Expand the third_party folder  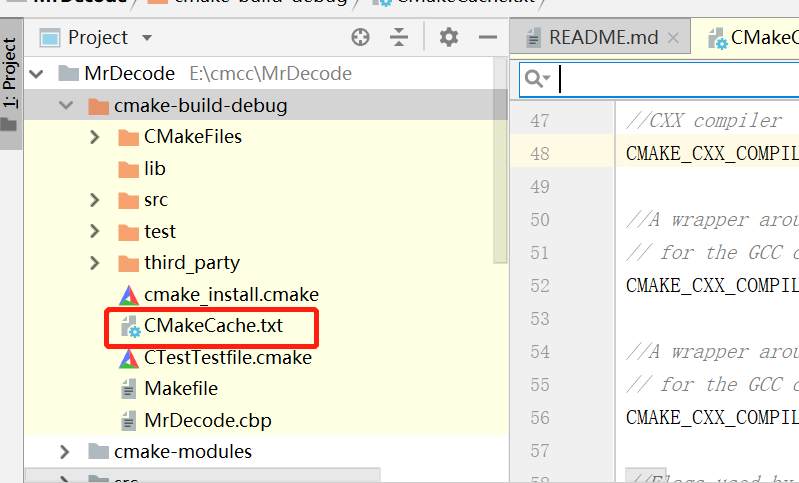coord(95,263)
